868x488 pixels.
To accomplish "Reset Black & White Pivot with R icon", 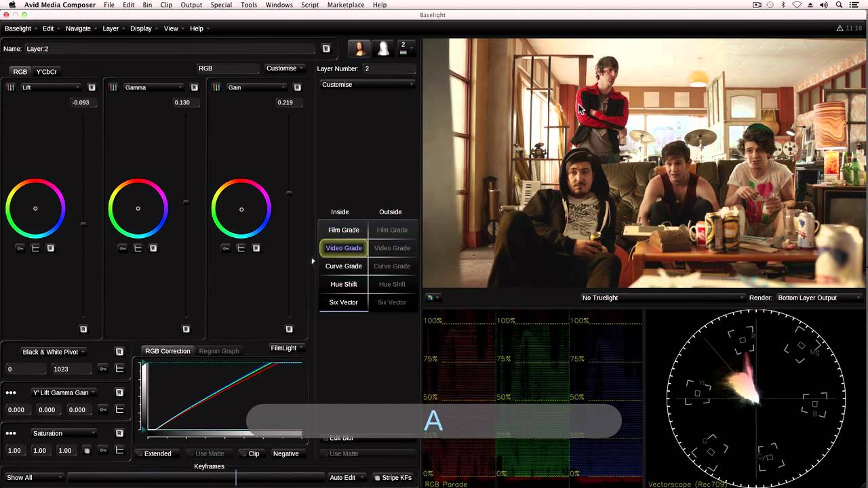I will pyautogui.click(x=119, y=352).
